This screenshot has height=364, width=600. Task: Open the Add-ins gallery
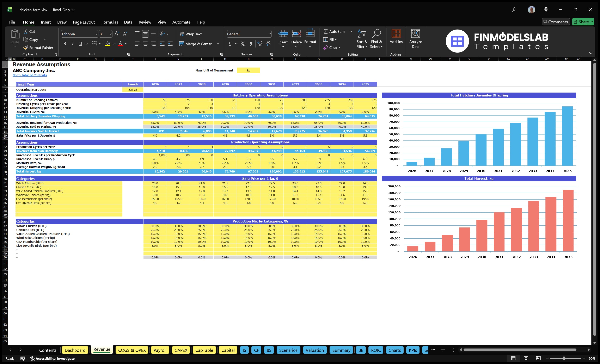coord(396,37)
